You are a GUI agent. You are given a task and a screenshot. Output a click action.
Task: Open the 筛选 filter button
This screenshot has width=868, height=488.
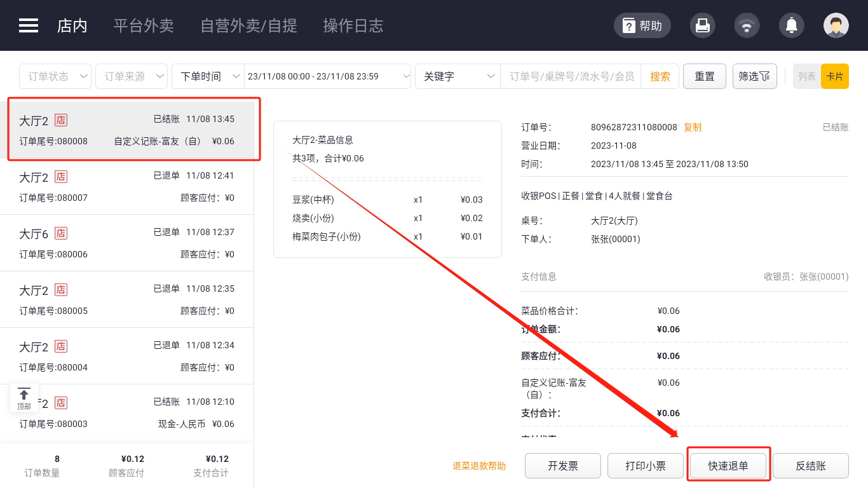coord(754,76)
